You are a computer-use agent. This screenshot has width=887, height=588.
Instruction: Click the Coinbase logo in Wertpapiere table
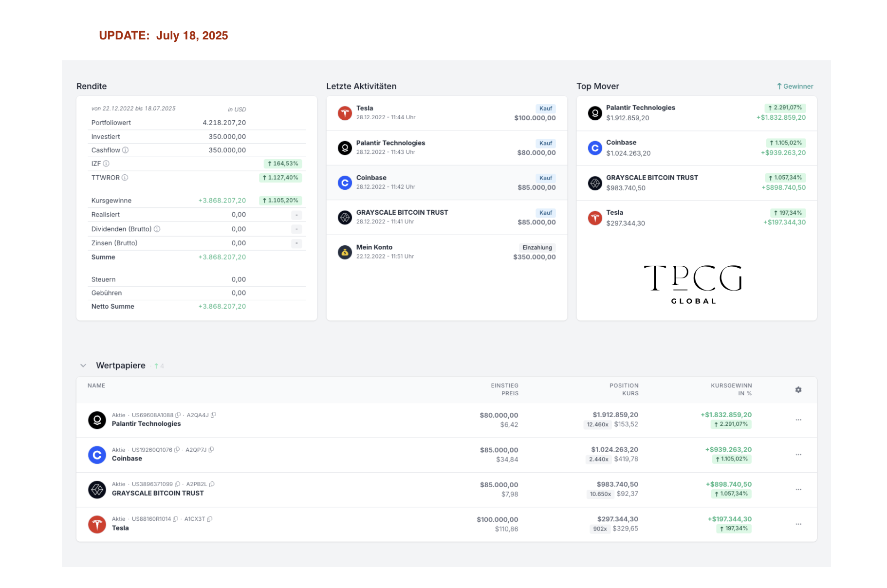coord(97,455)
